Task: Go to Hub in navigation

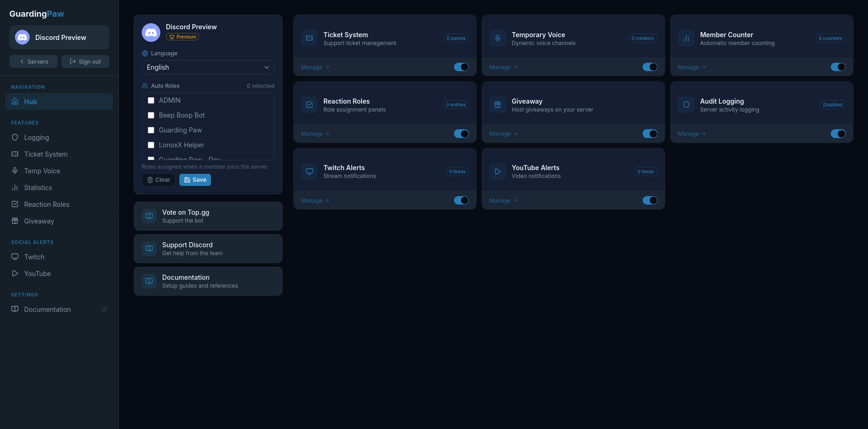Action: pos(59,101)
